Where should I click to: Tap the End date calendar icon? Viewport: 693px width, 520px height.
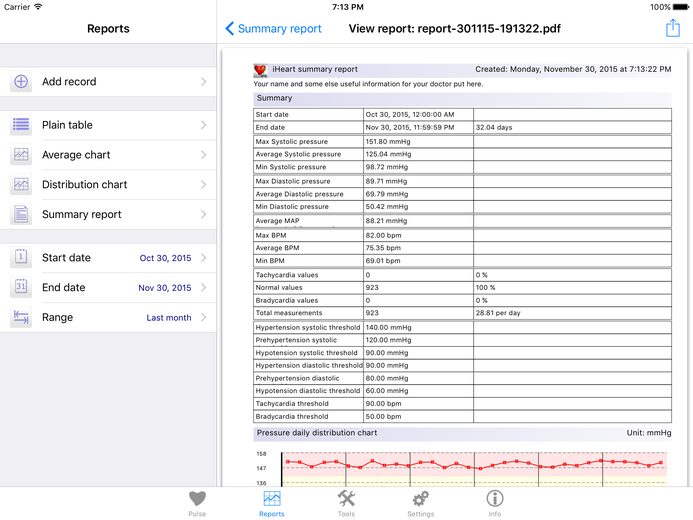point(21,287)
